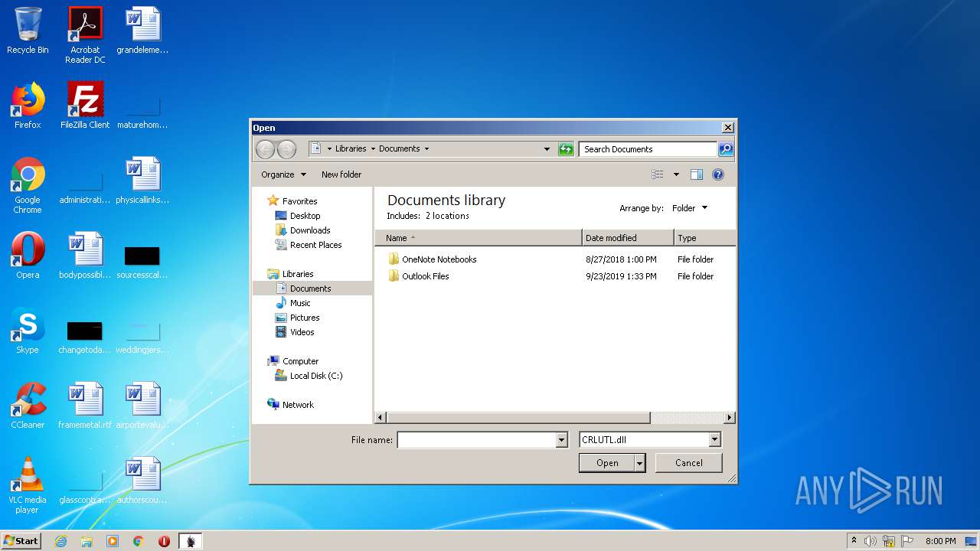The image size is (980, 551).
Task: Click the change view icon in dialog toolbar
Action: (x=658, y=174)
